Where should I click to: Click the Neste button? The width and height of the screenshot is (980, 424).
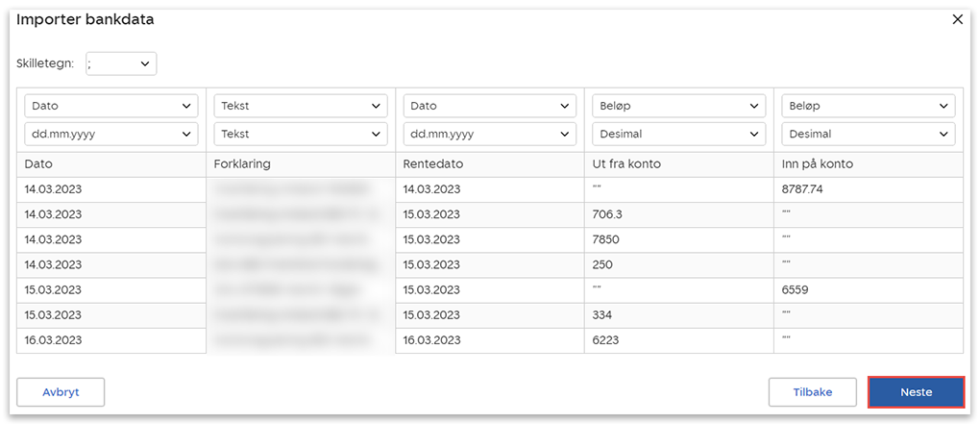pos(916,392)
